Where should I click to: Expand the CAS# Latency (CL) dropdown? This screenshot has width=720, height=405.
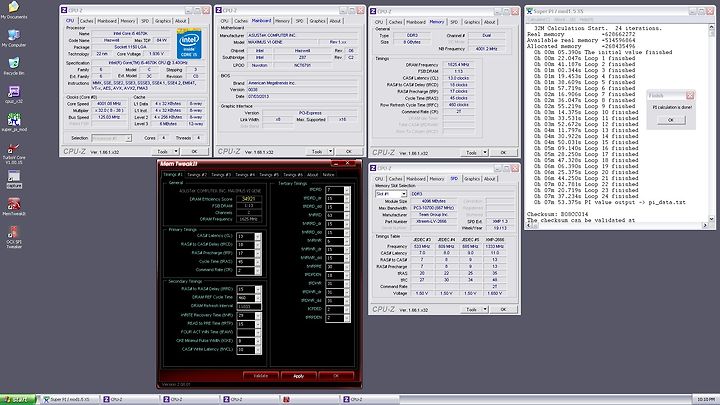click(x=258, y=236)
